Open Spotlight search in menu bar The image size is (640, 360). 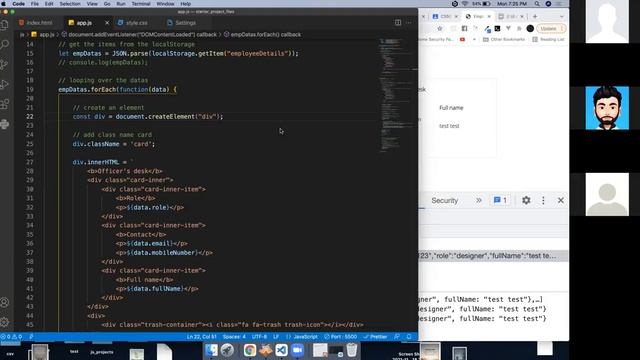tap(537, 4)
